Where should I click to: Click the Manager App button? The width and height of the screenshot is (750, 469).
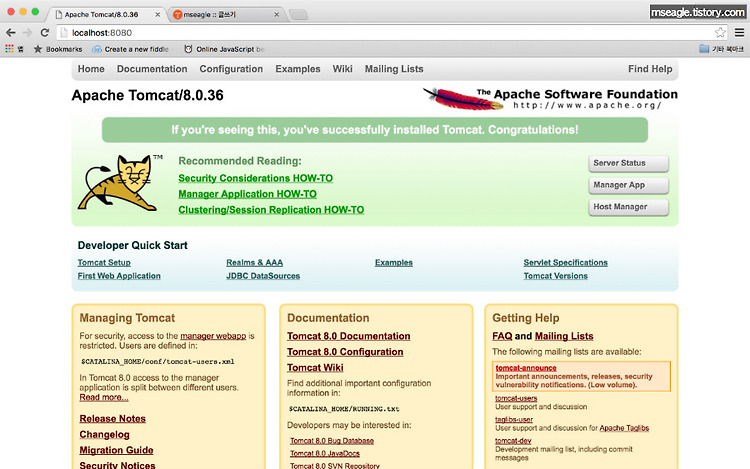click(x=629, y=185)
